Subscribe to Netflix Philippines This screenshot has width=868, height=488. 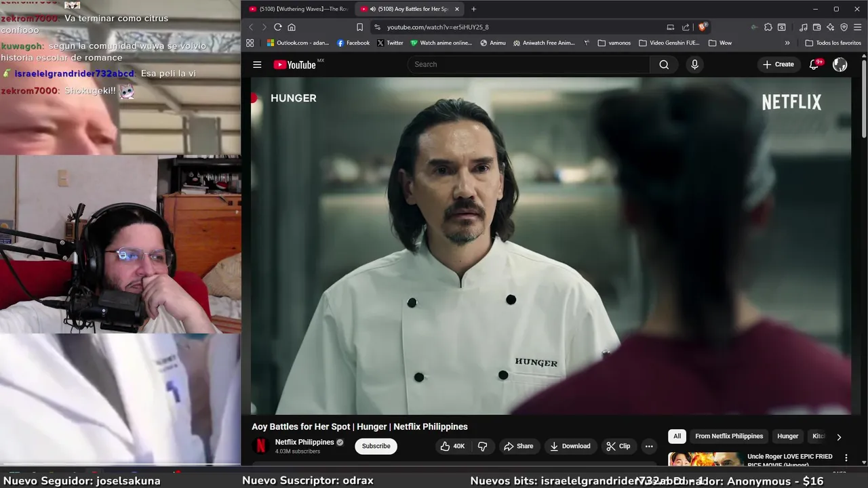coord(376,446)
